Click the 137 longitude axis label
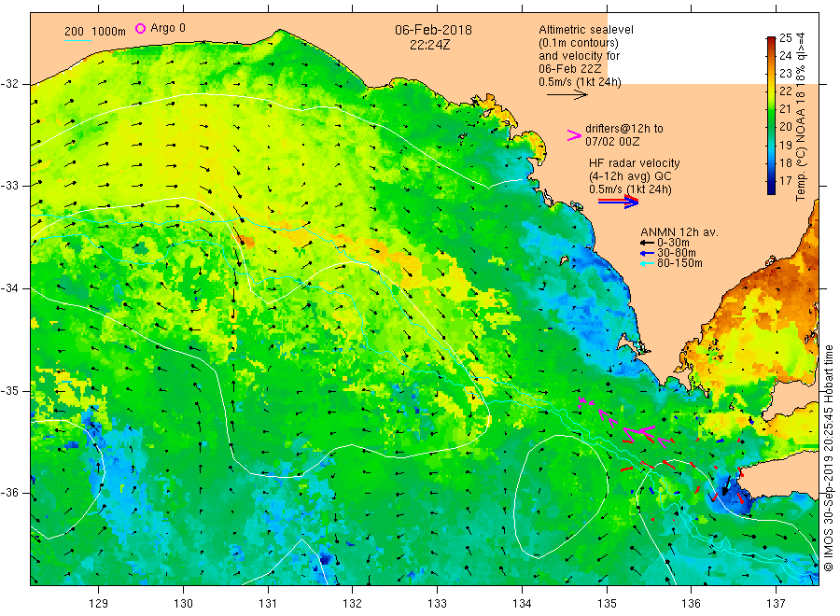This screenshot has width=840, height=616. (776, 604)
